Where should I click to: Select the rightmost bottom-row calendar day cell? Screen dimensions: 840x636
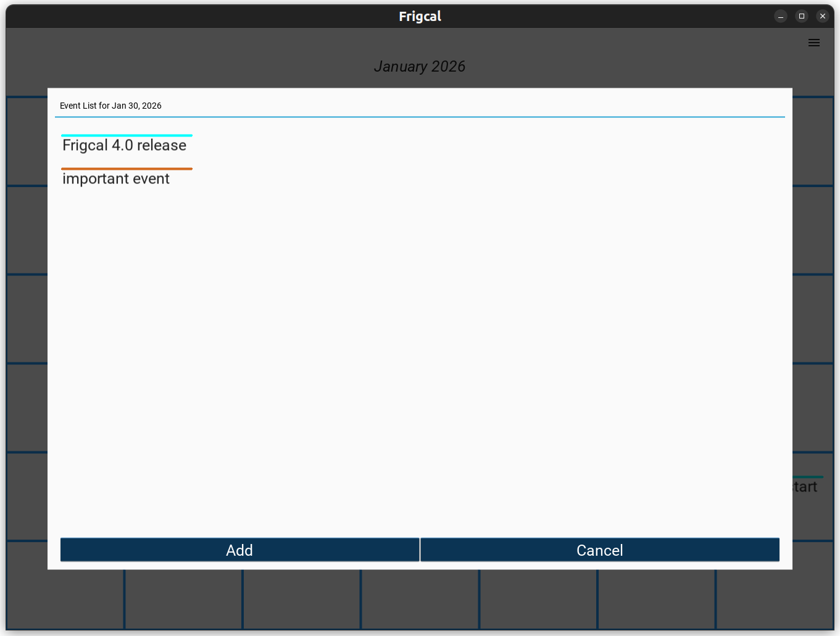[x=775, y=599]
